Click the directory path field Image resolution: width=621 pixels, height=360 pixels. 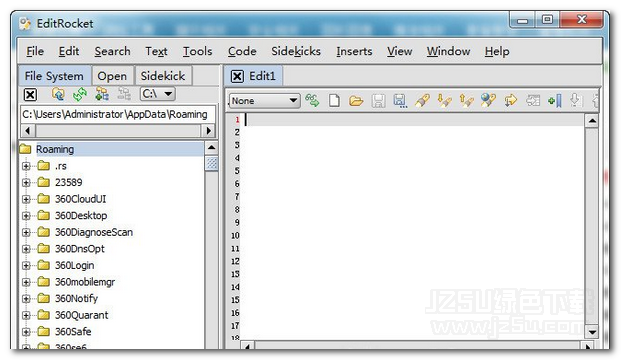pos(118,114)
